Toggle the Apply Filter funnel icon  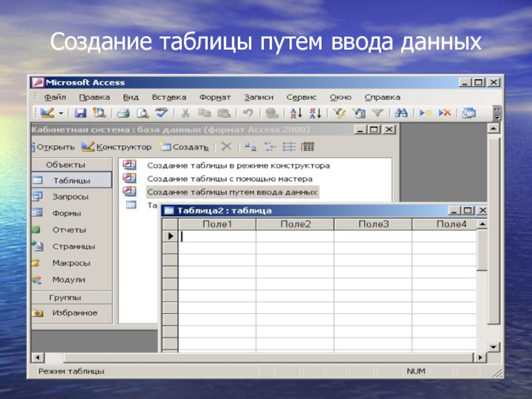(x=378, y=113)
